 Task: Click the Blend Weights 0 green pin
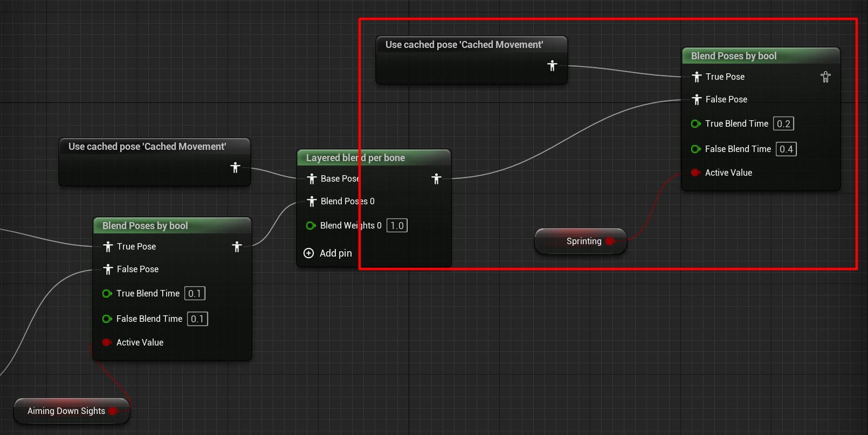coord(311,225)
